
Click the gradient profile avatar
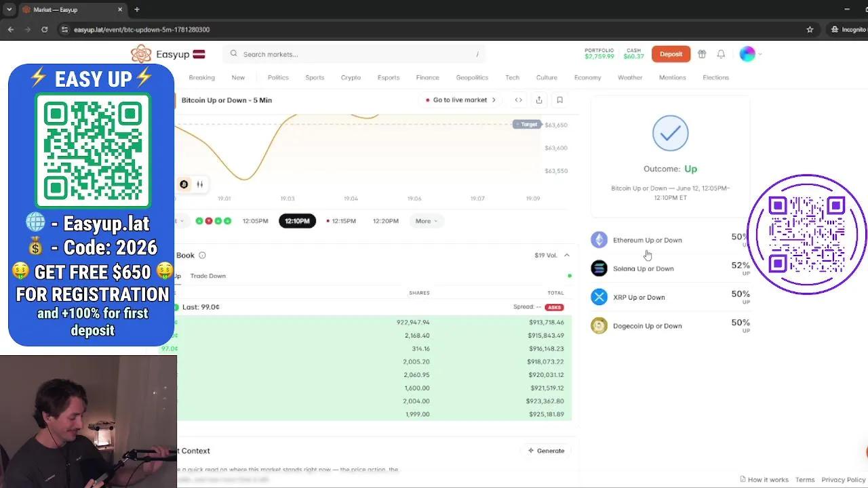click(x=747, y=54)
